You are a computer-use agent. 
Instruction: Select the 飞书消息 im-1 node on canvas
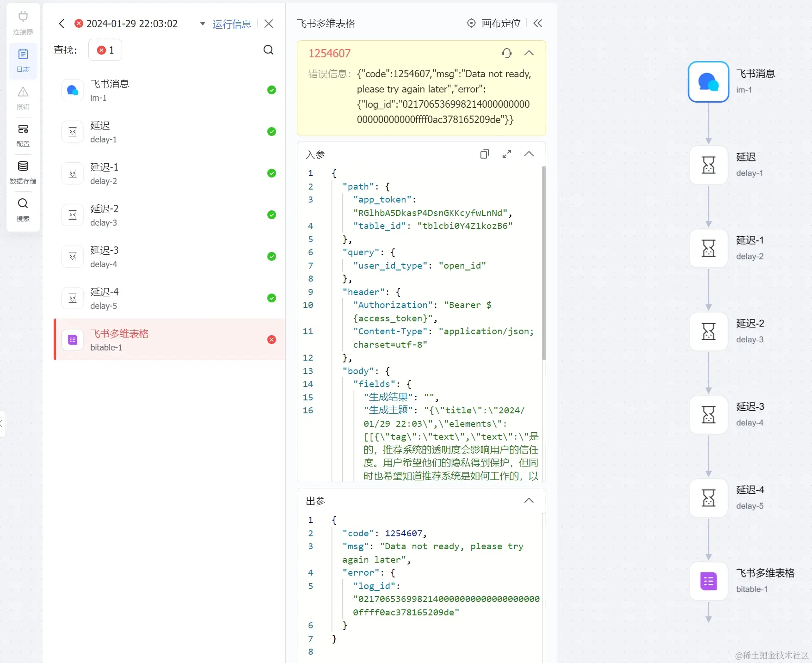(708, 82)
